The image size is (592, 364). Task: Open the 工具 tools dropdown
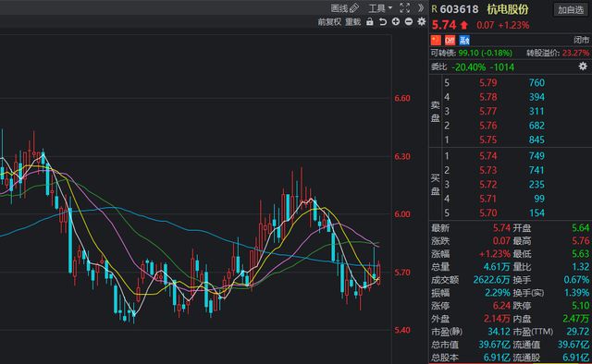pos(380,8)
